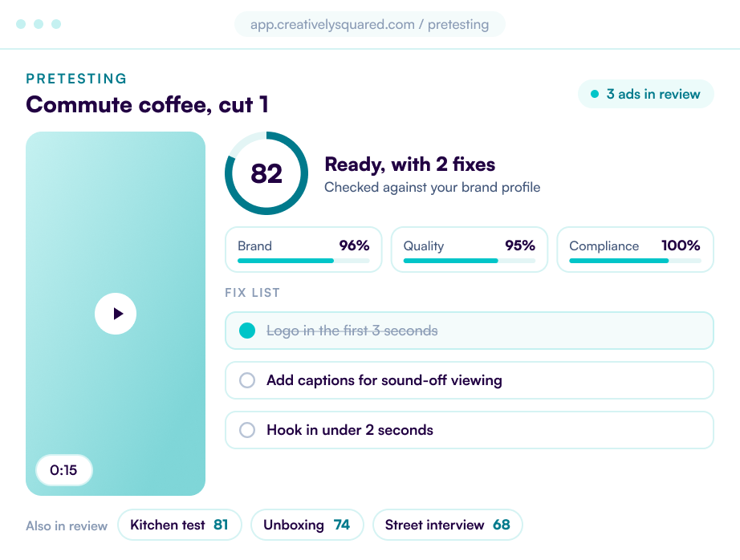Click the second window control dot
The height and width of the screenshot is (560, 740).
pyautogui.click(x=39, y=24)
